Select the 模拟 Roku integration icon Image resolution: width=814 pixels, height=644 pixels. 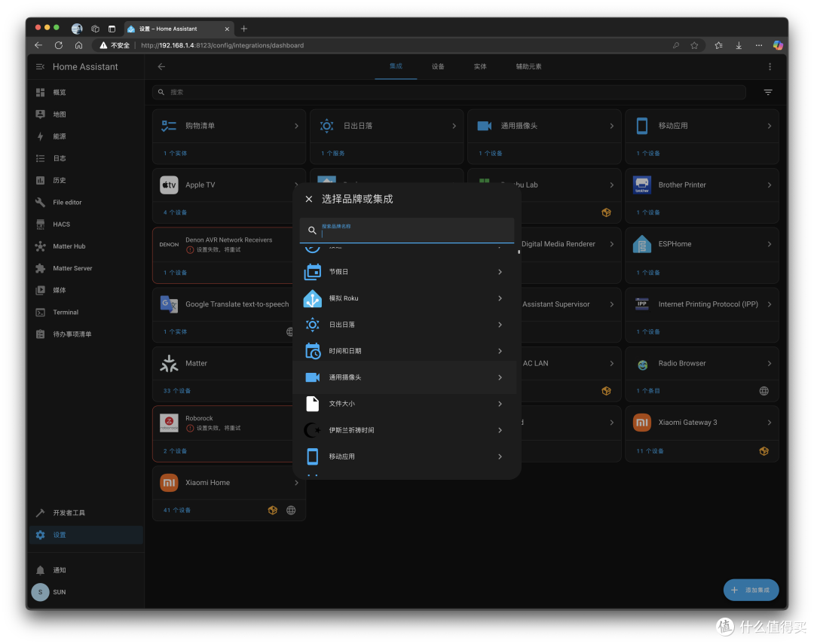coord(313,298)
